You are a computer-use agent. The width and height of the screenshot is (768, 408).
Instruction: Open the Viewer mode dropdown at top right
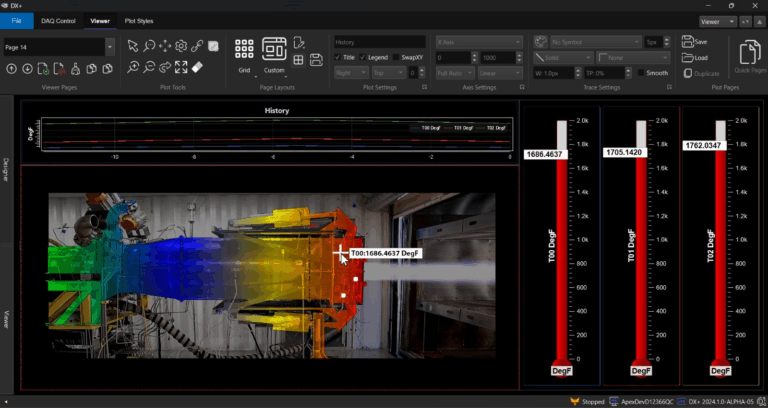tap(717, 20)
